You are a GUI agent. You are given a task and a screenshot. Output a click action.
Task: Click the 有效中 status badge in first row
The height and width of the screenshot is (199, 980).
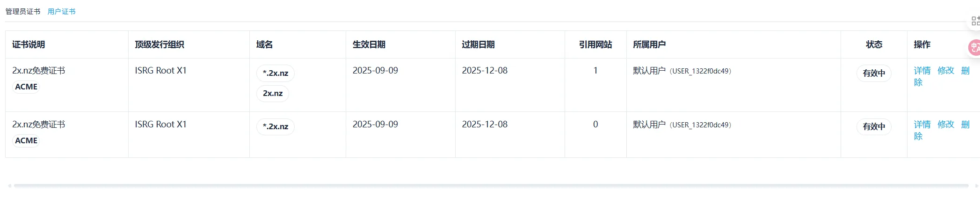pos(874,73)
